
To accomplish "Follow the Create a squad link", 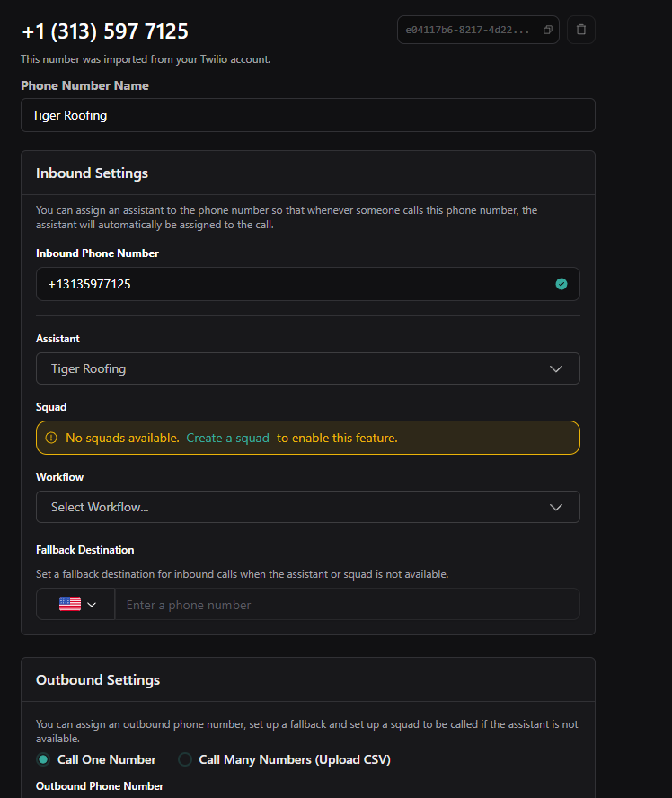I will pyautogui.click(x=227, y=438).
